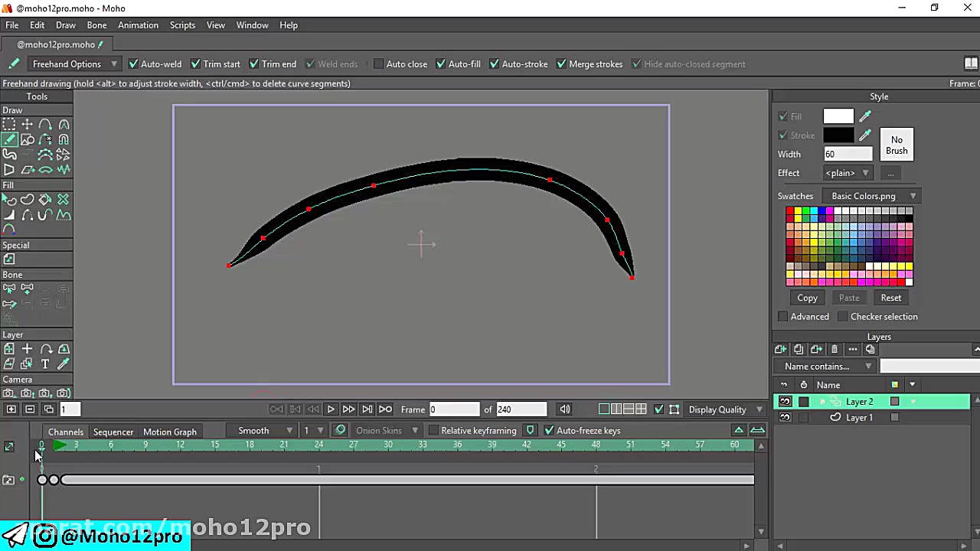Pick stroke color with eyedropper

[x=865, y=135]
